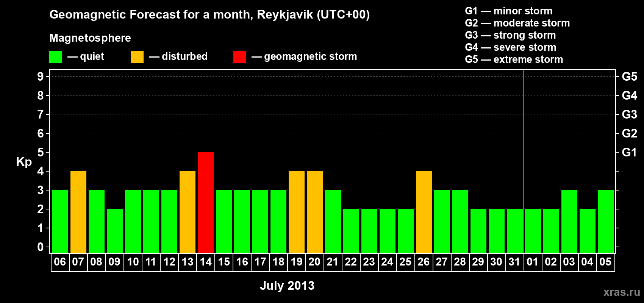Click date label 16 on the axis
Image resolution: width=644 pixels, height=303 pixels.
pyautogui.click(x=242, y=262)
